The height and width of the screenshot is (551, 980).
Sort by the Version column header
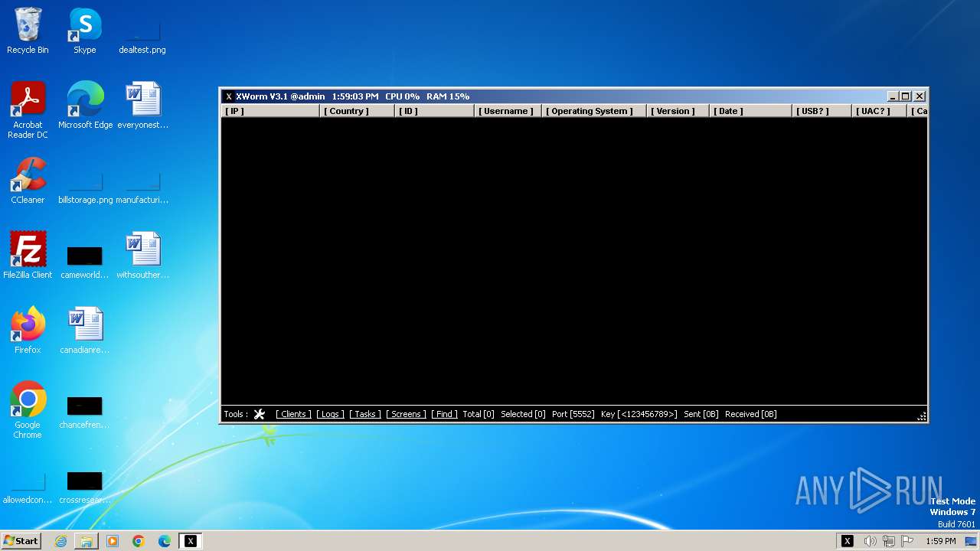coord(678,111)
